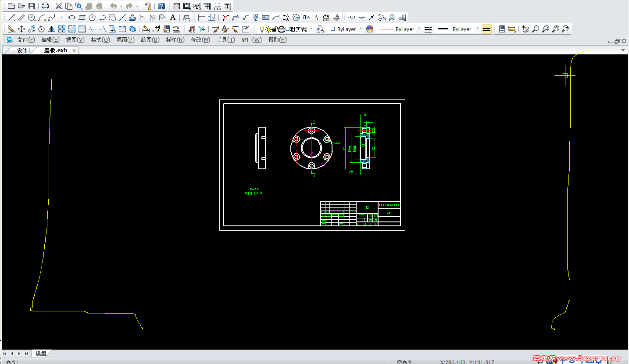This screenshot has width=629, height=364.
Task: Open the 标注(N) menu
Action: [x=175, y=40]
